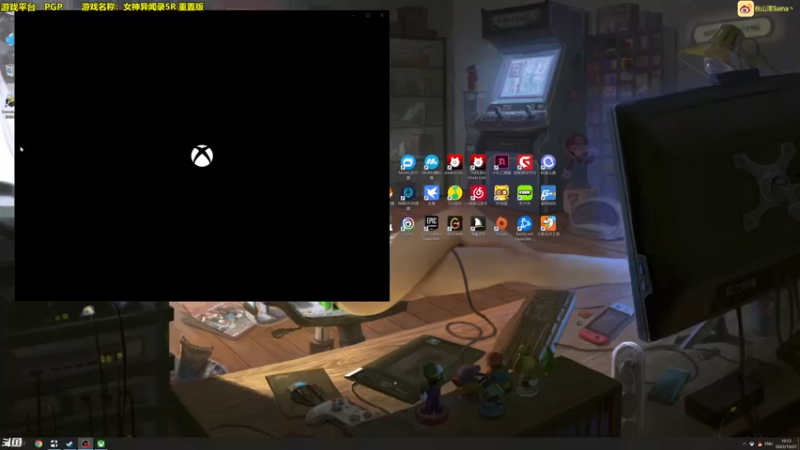
Task: Open the Start menu on the taskbar
Action: tap(11, 442)
